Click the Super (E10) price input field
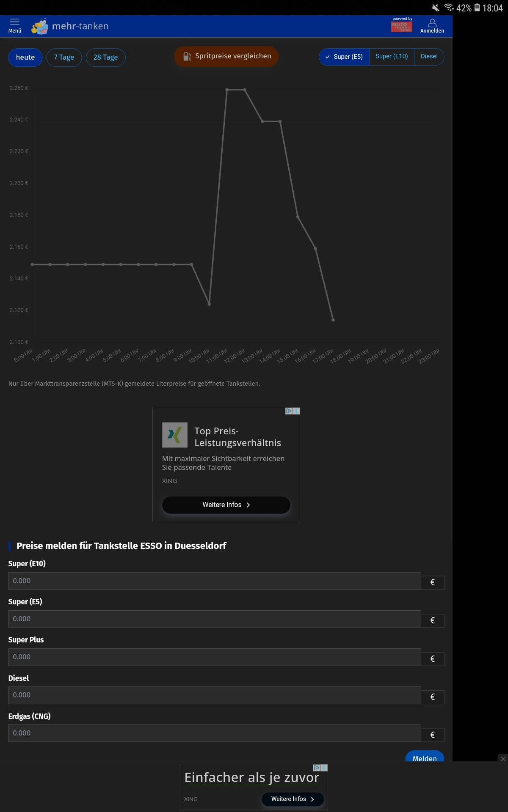The height and width of the screenshot is (812, 508). 214,581
